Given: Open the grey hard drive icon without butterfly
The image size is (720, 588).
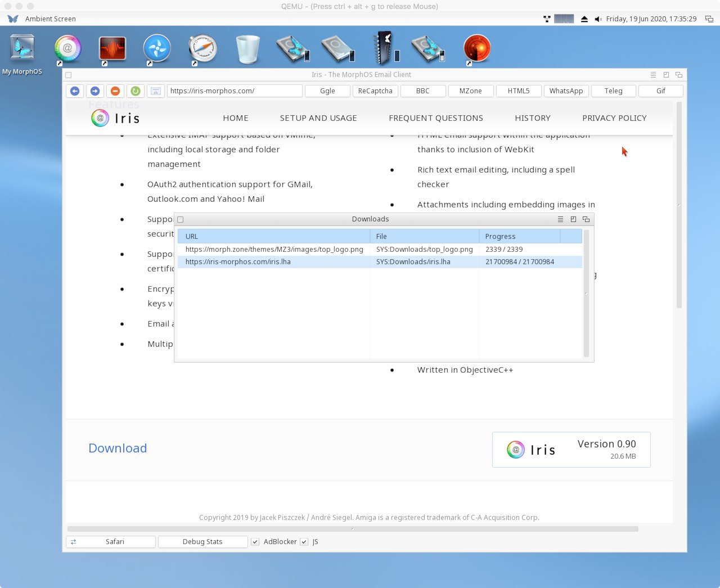Looking at the screenshot, I should tap(338, 49).
